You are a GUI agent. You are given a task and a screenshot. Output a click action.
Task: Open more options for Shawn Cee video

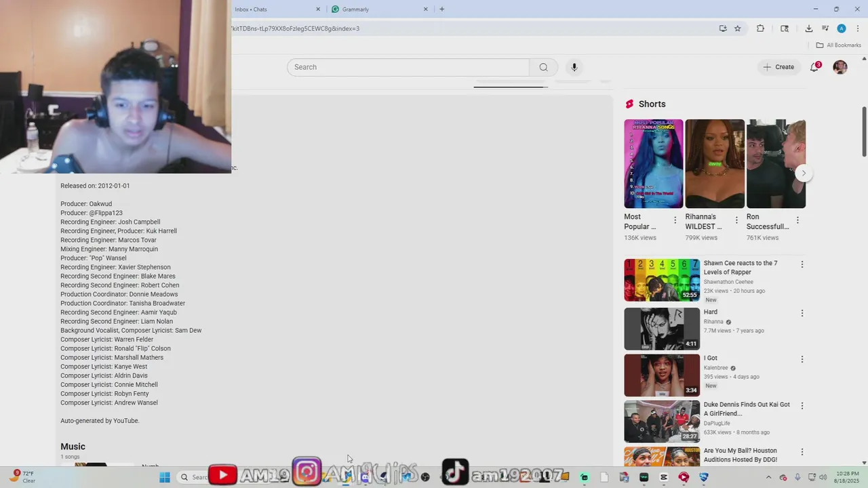(x=802, y=264)
